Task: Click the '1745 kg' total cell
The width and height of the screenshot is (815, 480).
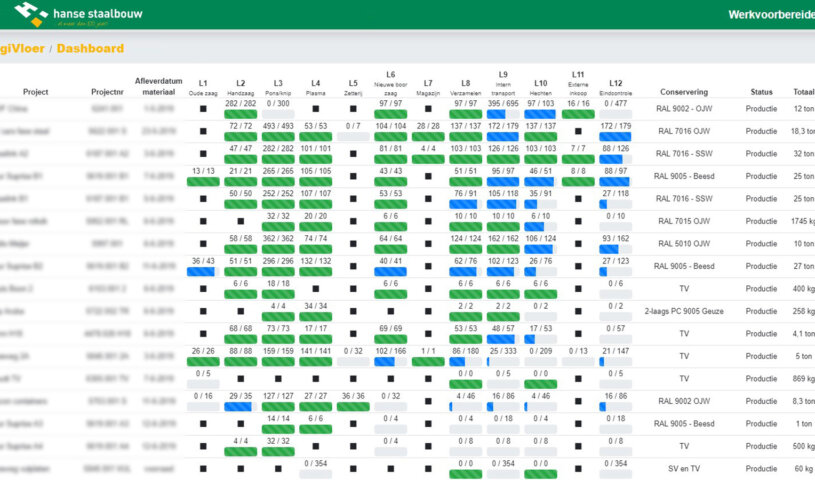Action: (x=803, y=221)
